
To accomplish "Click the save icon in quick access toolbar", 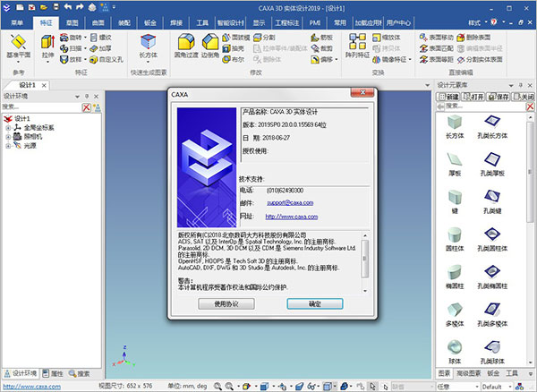I will pyautogui.click(x=55, y=7).
